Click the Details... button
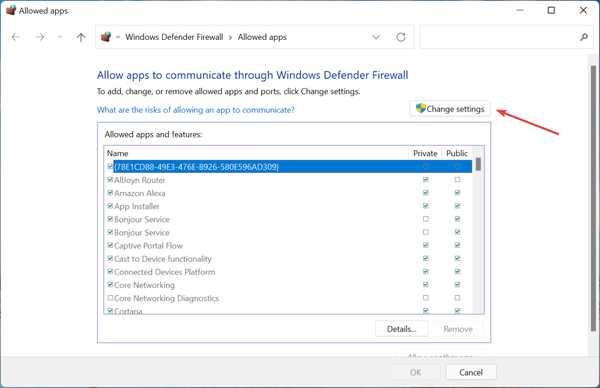Image resolution: width=600 pixels, height=388 pixels. pyautogui.click(x=401, y=329)
